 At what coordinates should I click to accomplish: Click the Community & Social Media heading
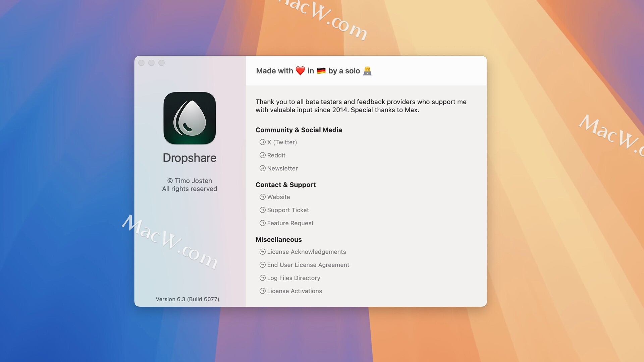click(299, 130)
